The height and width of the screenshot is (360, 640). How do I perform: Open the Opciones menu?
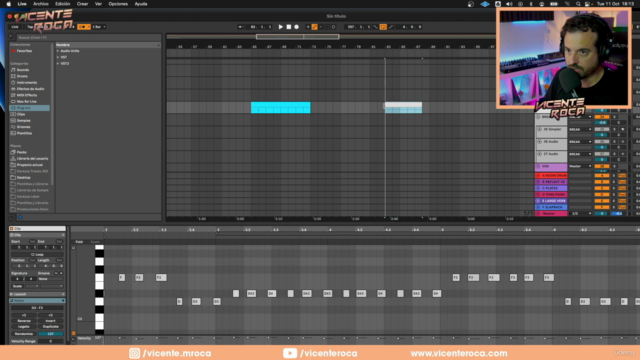[x=118, y=4]
